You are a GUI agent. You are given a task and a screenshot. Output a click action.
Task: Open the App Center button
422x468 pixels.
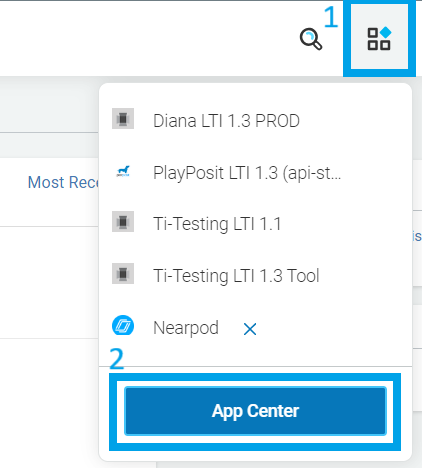[x=255, y=411]
